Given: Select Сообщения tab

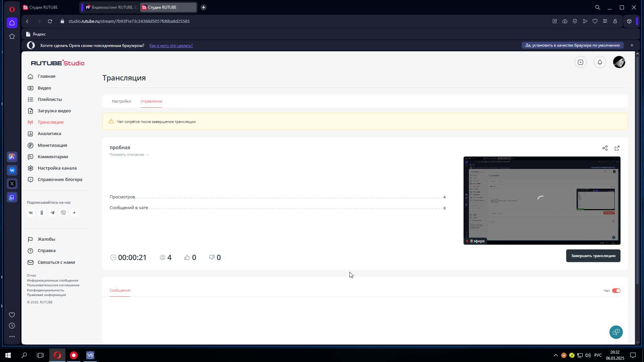Looking at the screenshot, I should point(120,290).
